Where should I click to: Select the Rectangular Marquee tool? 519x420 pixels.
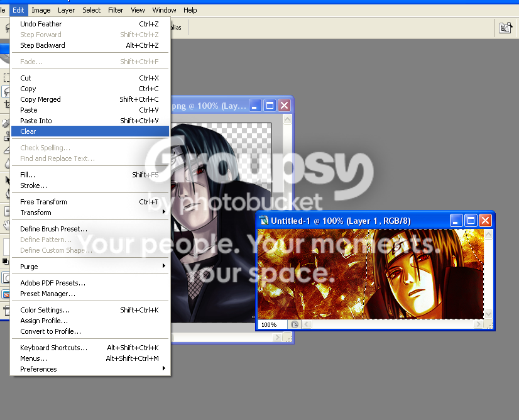(6, 77)
